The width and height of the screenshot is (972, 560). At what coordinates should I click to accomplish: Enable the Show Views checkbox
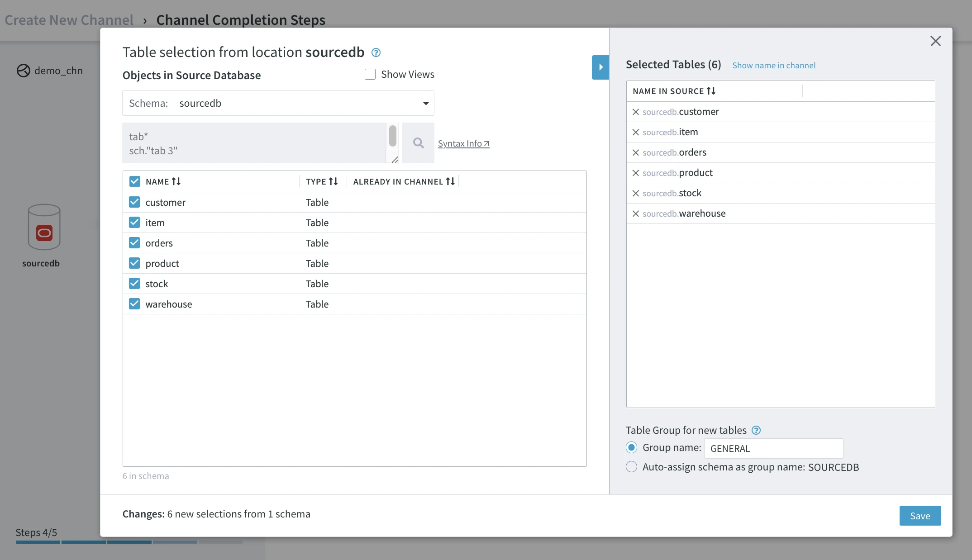[x=370, y=74]
